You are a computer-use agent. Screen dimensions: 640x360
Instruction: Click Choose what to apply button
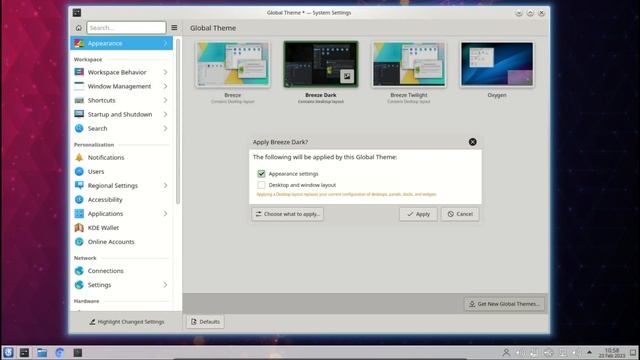[x=288, y=214]
